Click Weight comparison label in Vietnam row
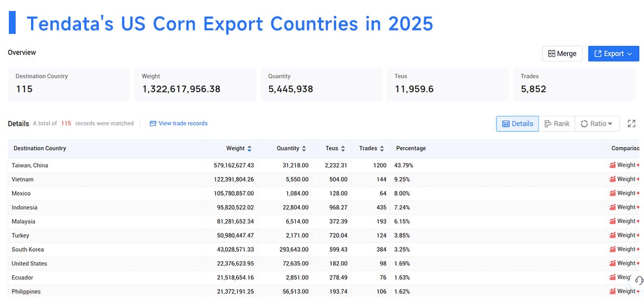 tap(626, 179)
